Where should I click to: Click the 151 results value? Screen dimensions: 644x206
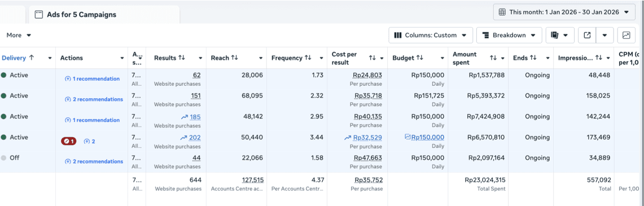(x=196, y=95)
